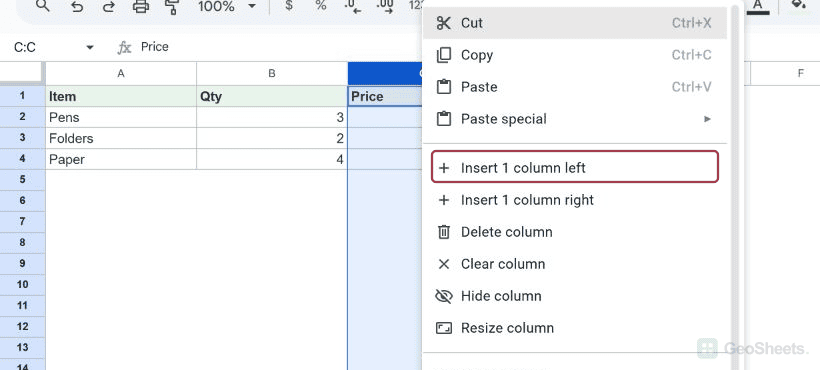Click the increase decimal places icon

coord(385,6)
